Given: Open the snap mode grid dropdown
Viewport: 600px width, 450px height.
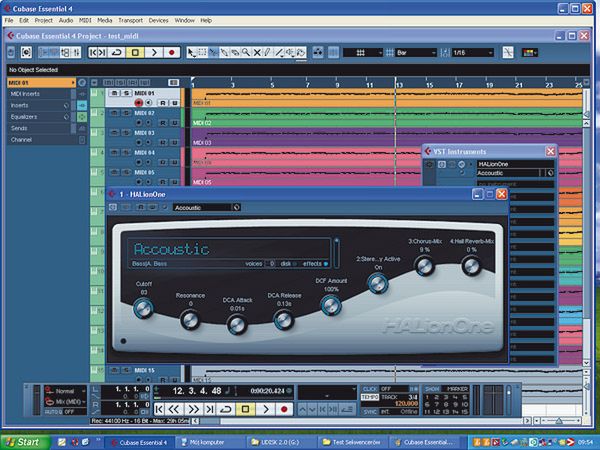Looking at the screenshot, I should [363, 52].
